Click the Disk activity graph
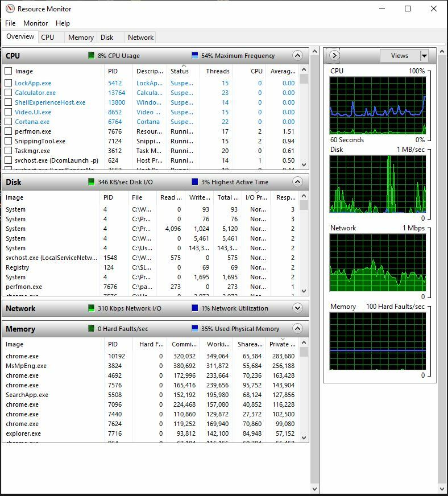Image resolution: width=448 pixels, height=496 pixels. (378, 184)
